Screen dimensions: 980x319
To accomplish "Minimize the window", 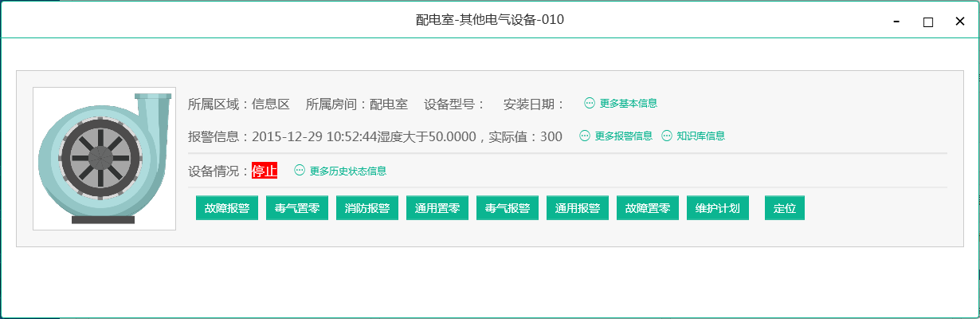I will 896,22.
